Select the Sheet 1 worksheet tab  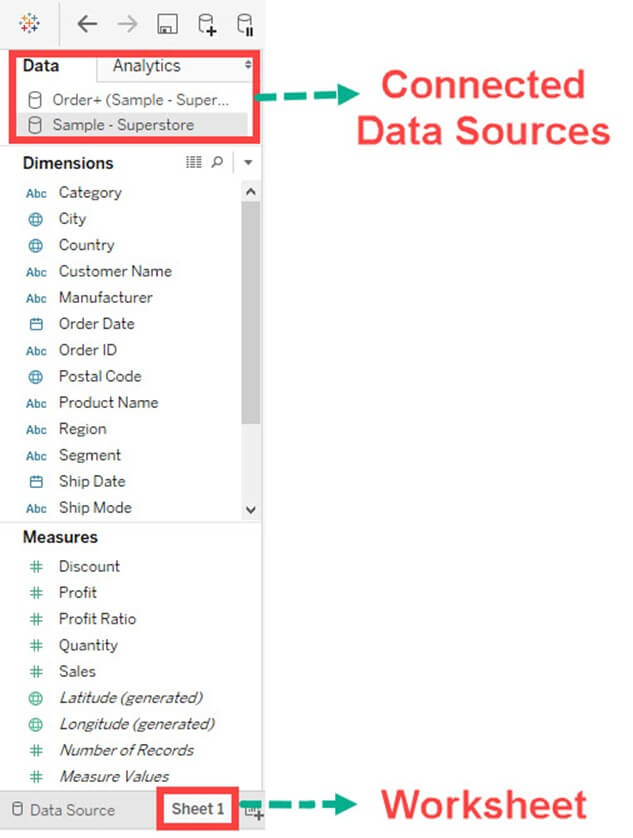(197, 809)
